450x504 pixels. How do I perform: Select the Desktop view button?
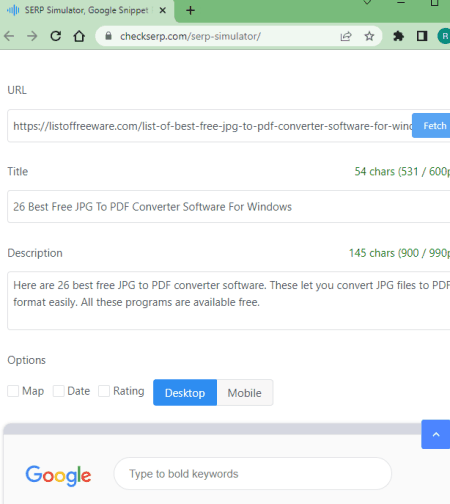tap(185, 393)
